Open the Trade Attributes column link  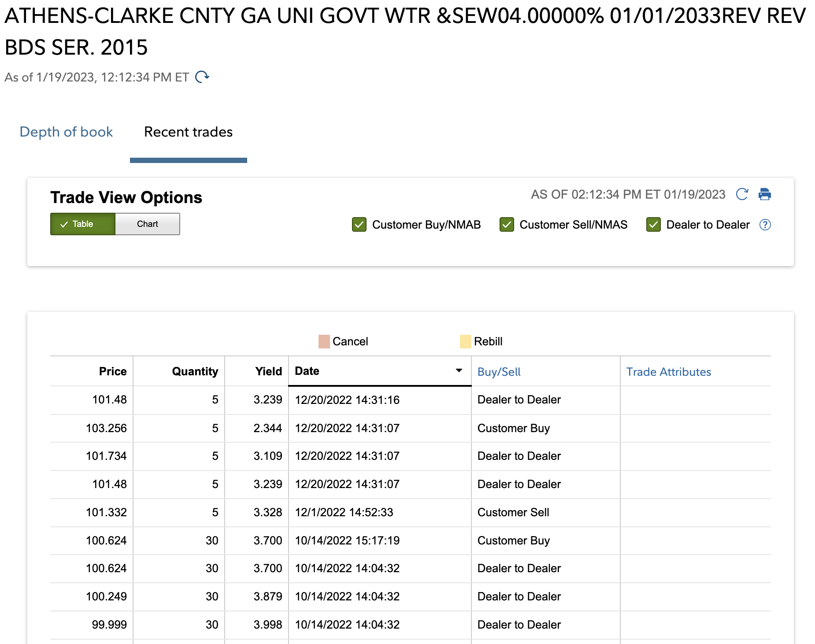668,372
